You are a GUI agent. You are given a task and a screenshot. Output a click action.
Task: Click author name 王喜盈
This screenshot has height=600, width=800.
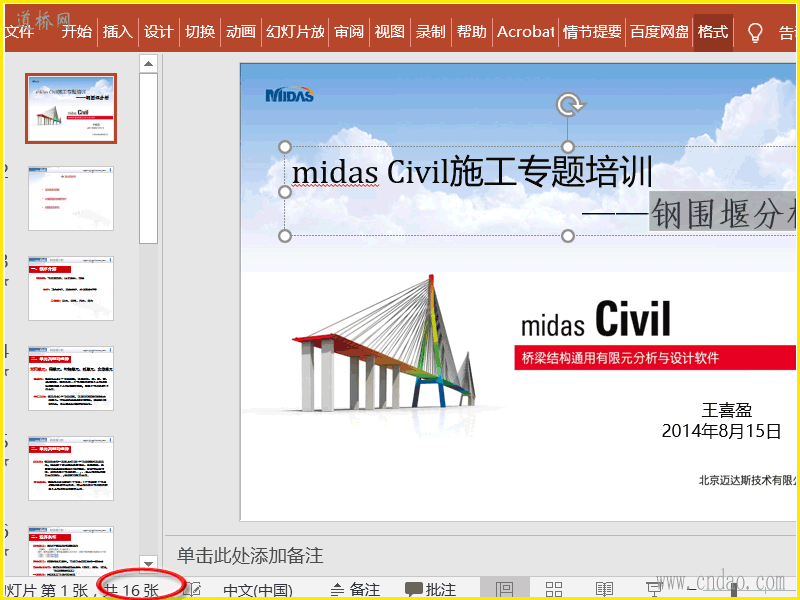click(x=727, y=410)
